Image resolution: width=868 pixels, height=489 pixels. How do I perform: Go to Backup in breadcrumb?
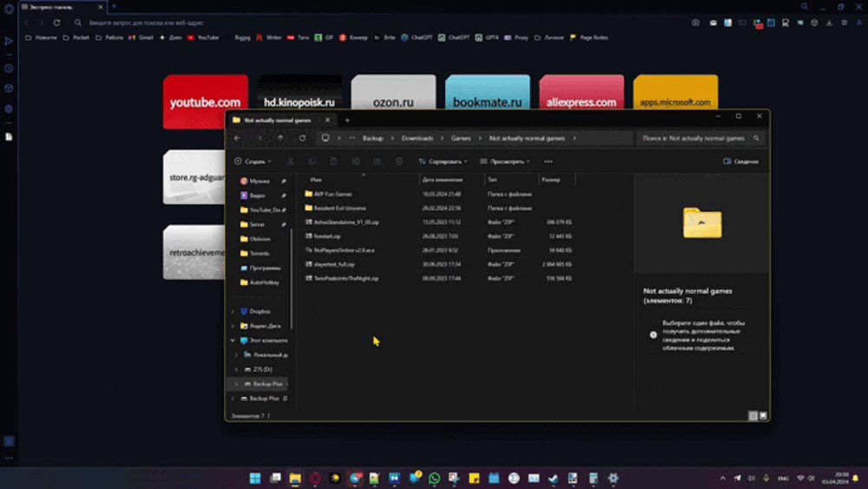[x=372, y=138]
